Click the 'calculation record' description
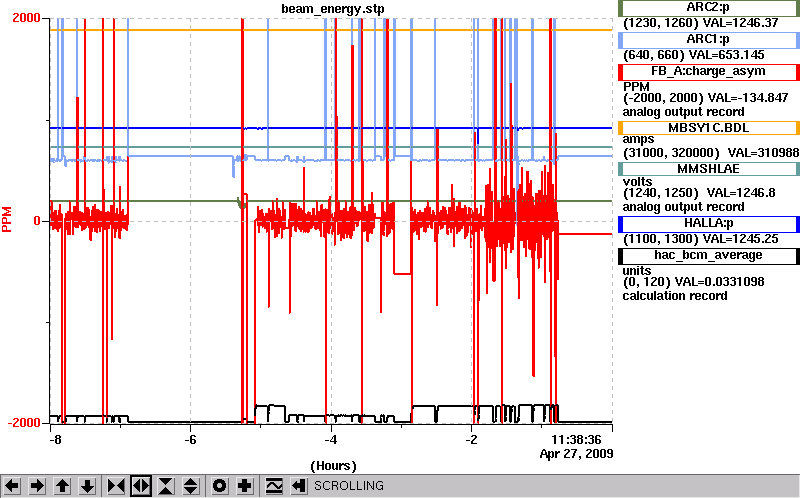Screen dimensions: 800x498 [x=674, y=296]
